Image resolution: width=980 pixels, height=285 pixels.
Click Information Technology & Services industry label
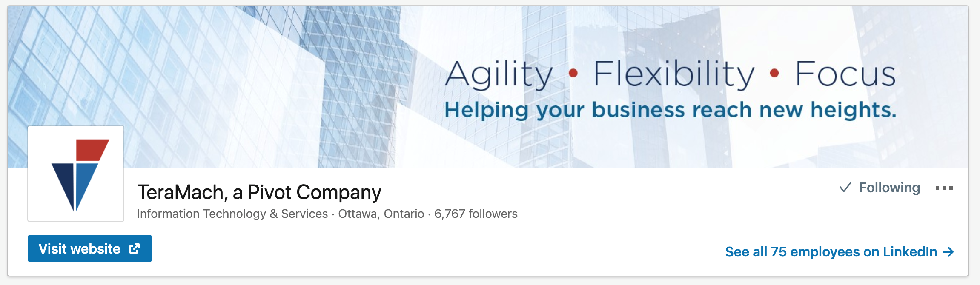pos(232,214)
